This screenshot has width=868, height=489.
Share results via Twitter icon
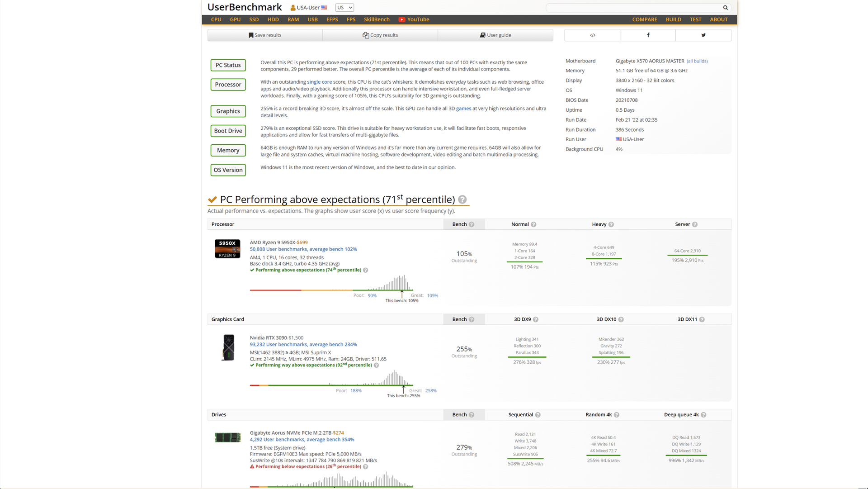tap(703, 35)
